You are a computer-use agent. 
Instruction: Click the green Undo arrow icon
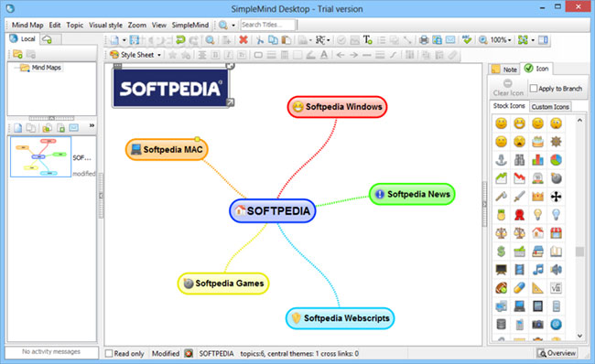coord(180,40)
